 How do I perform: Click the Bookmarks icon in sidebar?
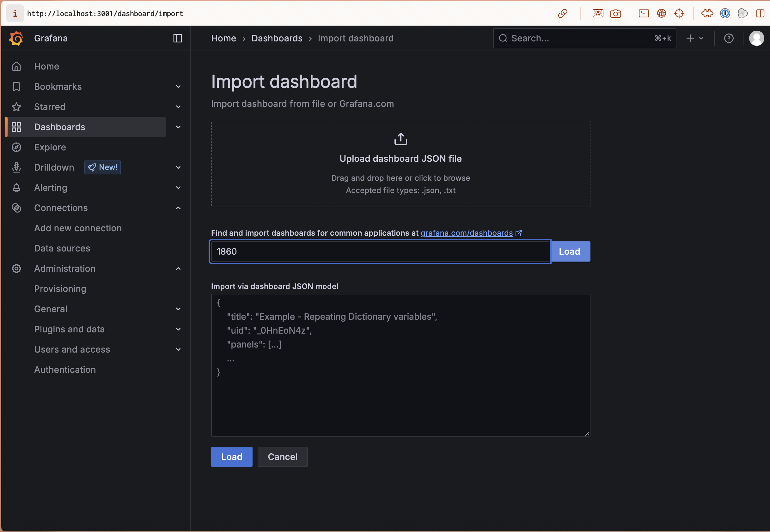click(16, 87)
